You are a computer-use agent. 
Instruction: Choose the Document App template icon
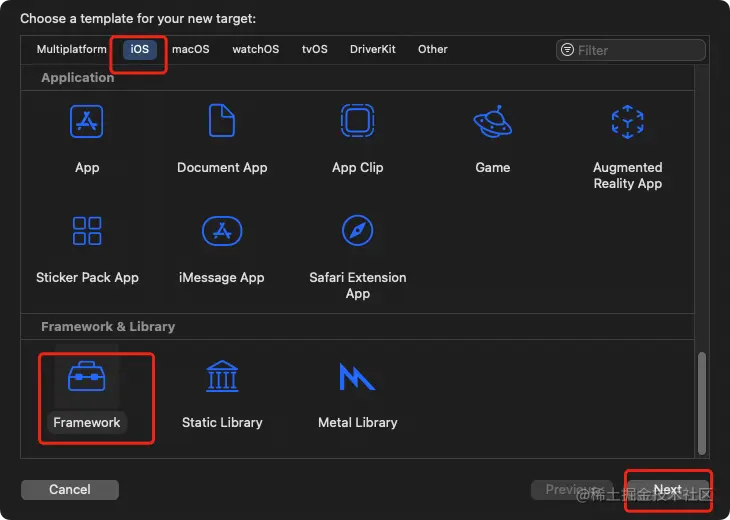(222, 121)
